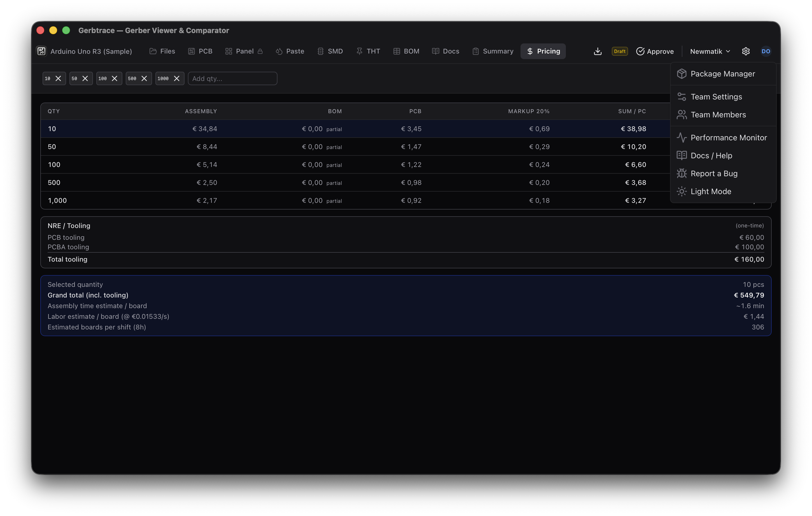The height and width of the screenshot is (516, 812).
Task: Open Package Manager from the menu
Action: tap(723, 74)
